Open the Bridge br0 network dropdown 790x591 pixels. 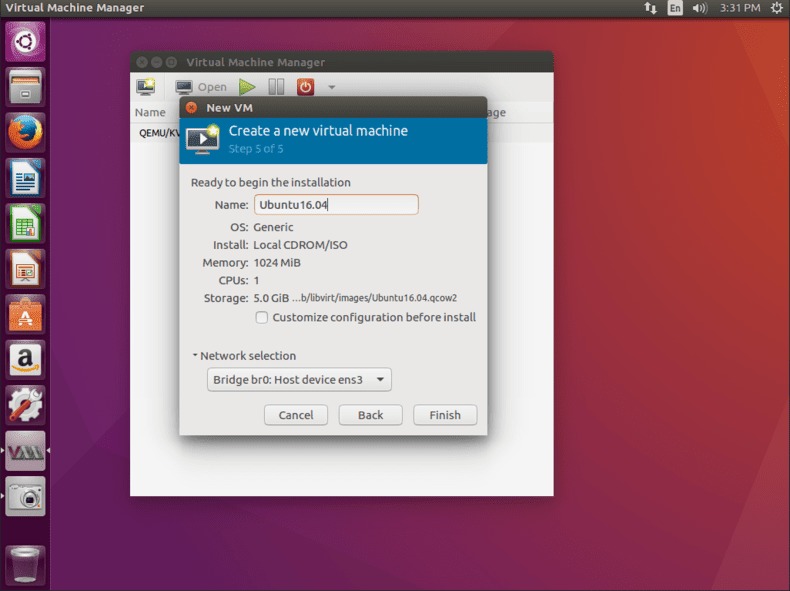click(299, 379)
